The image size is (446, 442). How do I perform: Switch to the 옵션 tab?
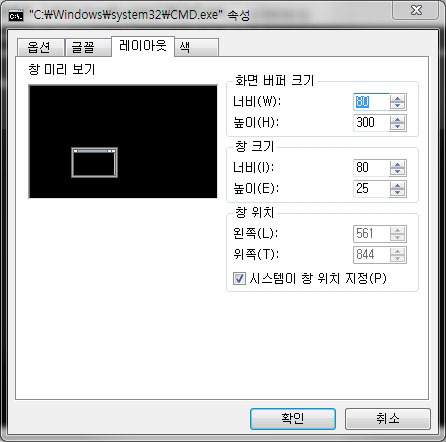(x=40, y=47)
